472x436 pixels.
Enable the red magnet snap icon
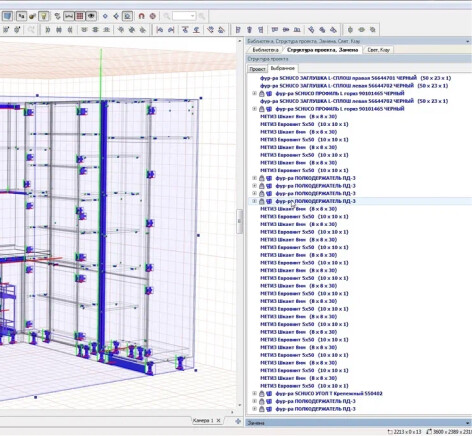[x=142, y=16]
